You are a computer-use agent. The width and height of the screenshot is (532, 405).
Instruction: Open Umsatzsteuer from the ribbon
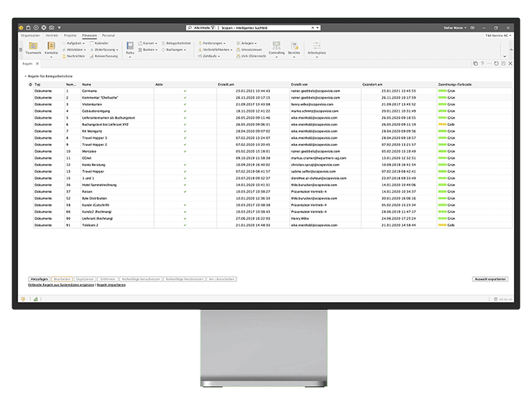[x=249, y=50]
